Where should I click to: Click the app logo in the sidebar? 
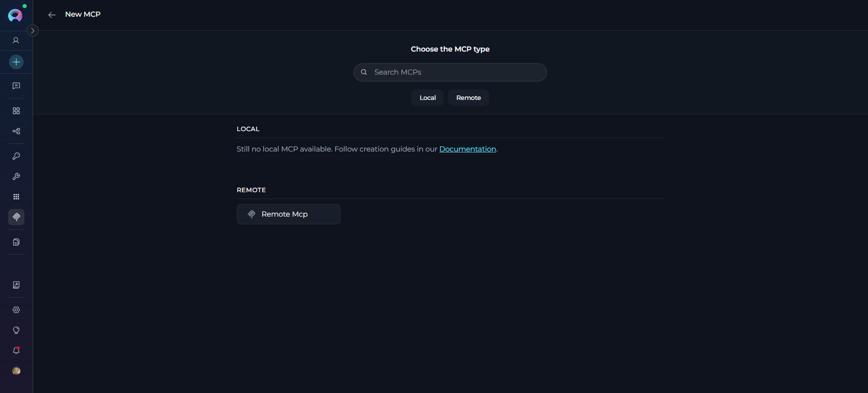(15, 15)
